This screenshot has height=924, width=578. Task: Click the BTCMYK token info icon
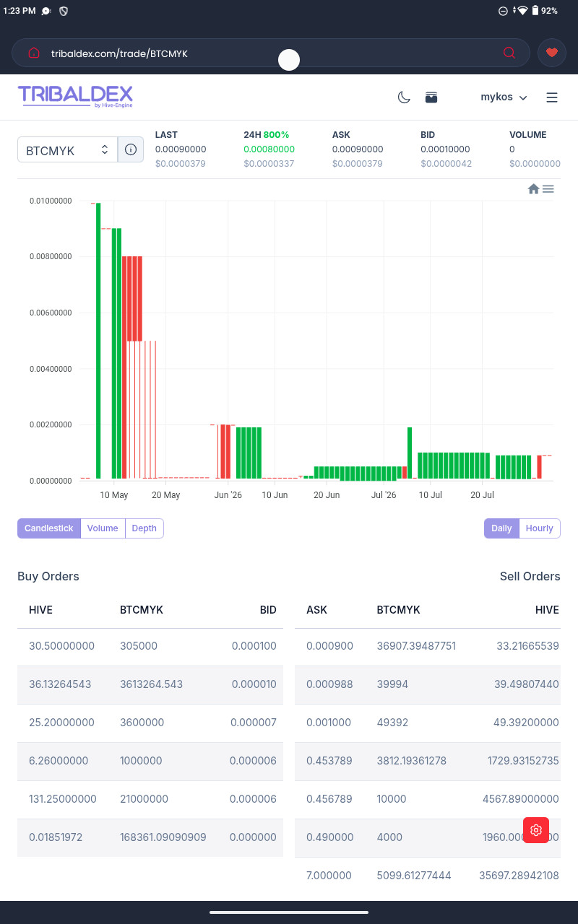[x=131, y=149]
